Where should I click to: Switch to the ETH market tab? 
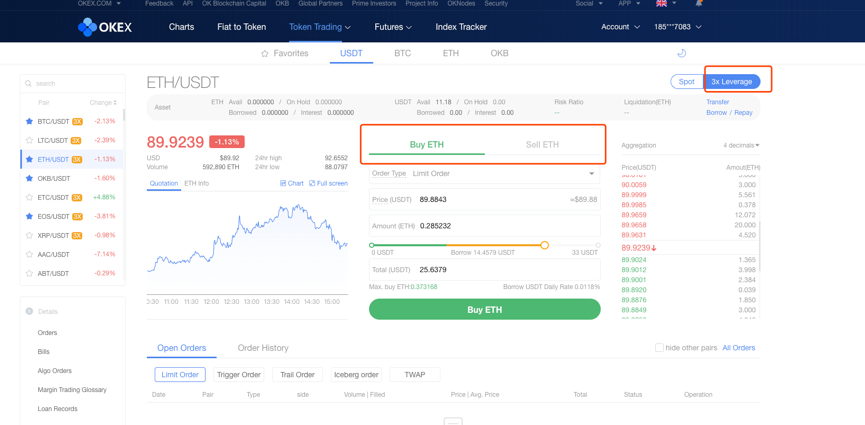click(x=451, y=54)
